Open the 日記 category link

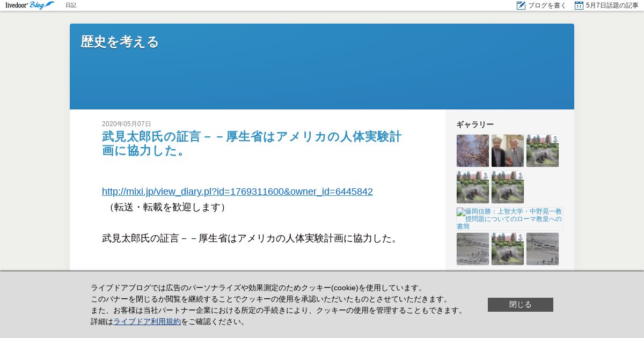point(71,5)
